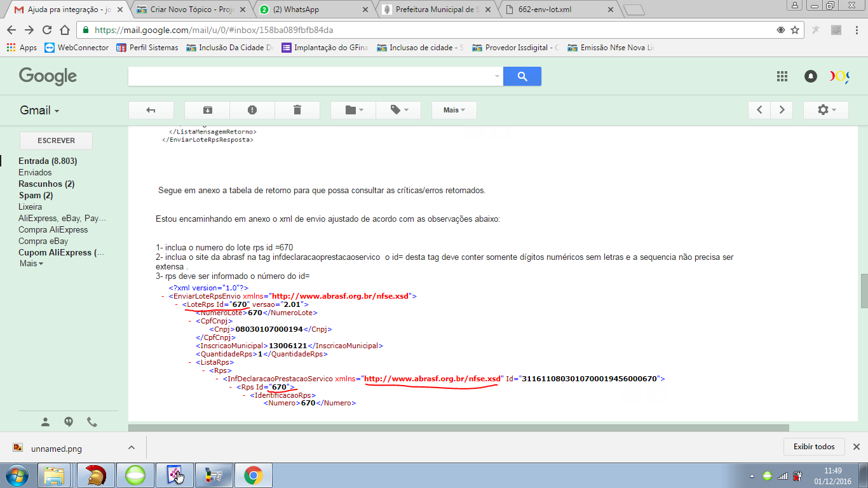Screen dimensions: 868x488
Task: Open Gmail settings gear menu
Action: [x=825, y=110]
